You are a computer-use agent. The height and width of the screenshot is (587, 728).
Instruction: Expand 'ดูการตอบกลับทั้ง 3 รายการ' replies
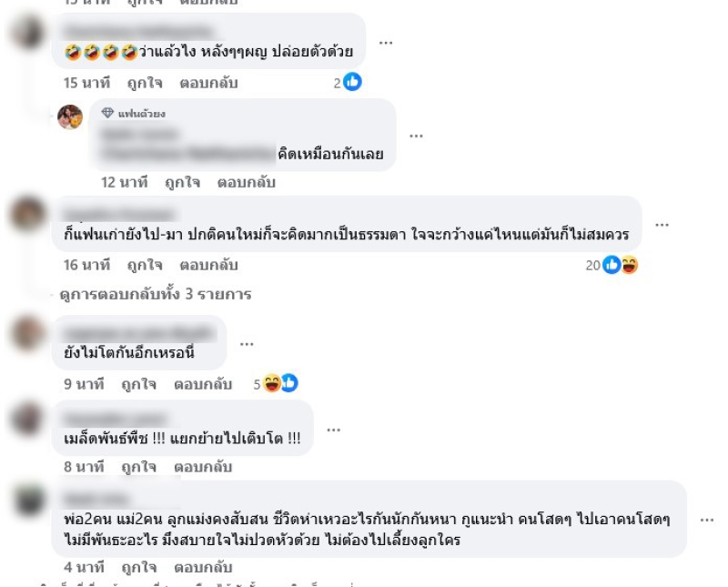(156, 295)
